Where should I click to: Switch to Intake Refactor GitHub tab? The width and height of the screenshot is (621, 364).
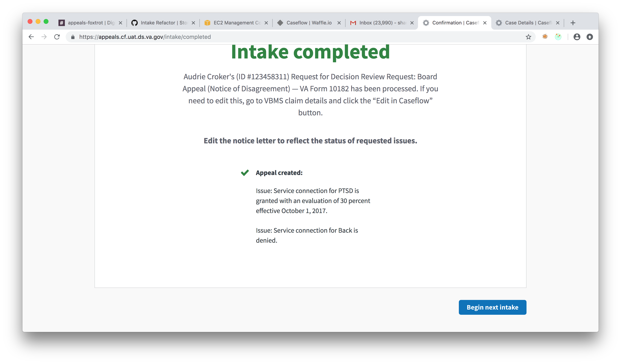(160, 23)
